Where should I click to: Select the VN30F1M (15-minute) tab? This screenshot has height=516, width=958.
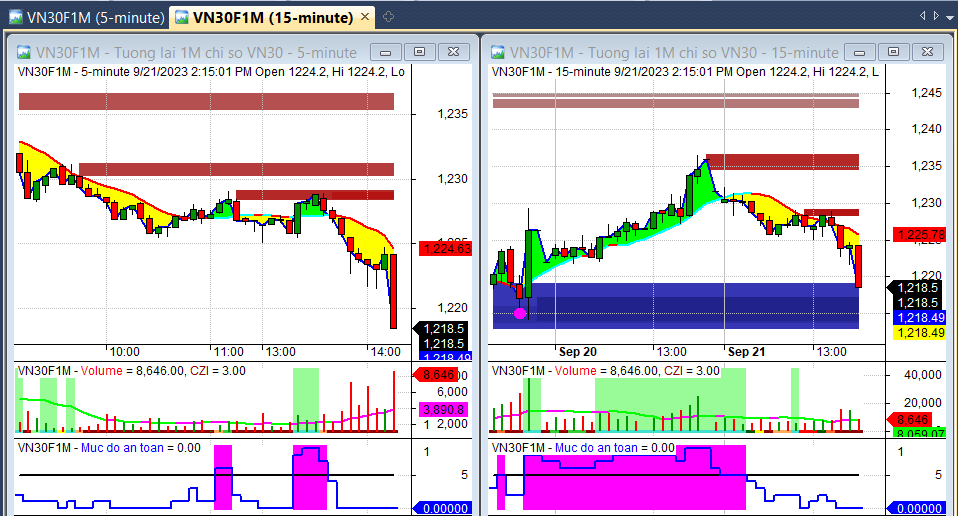tap(272, 17)
